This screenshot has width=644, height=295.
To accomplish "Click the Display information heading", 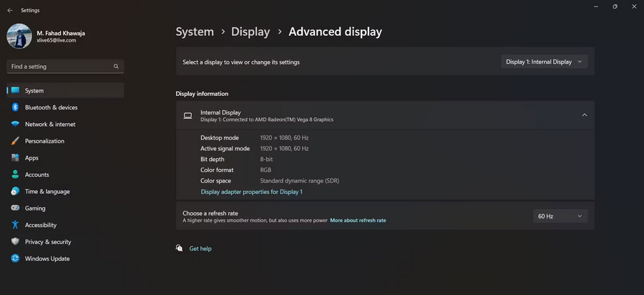I will (x=202, y=94).
